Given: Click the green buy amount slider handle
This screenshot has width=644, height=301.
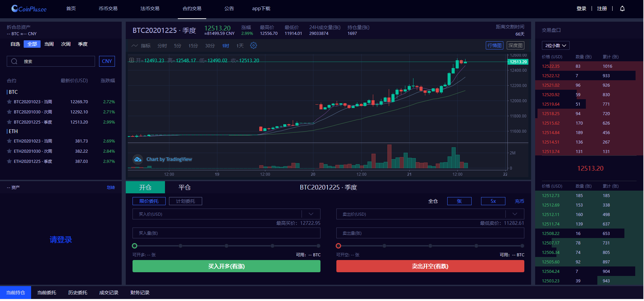Looking at the screenshot, I should coord(135,246).
